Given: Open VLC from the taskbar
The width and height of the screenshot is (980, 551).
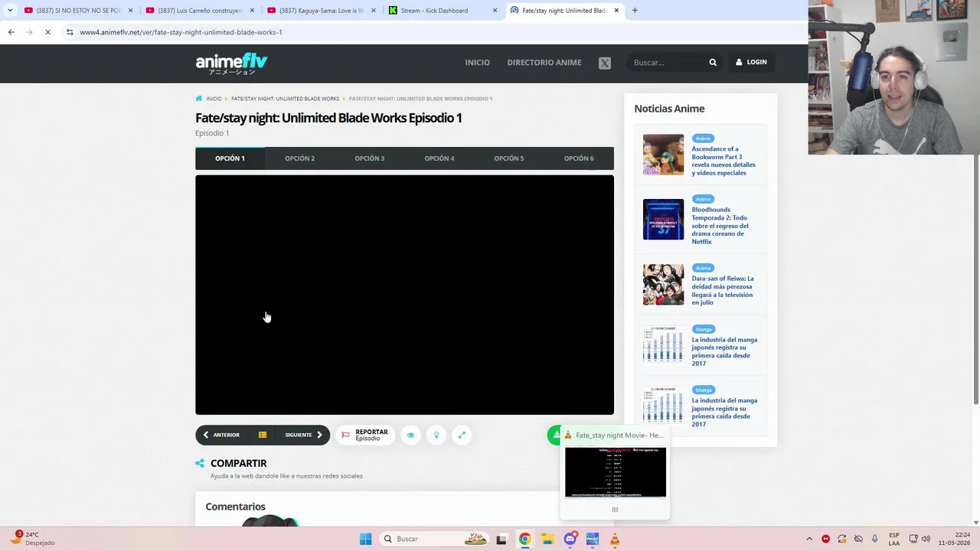Looking at the screenshot, I should tap(615, 539).
